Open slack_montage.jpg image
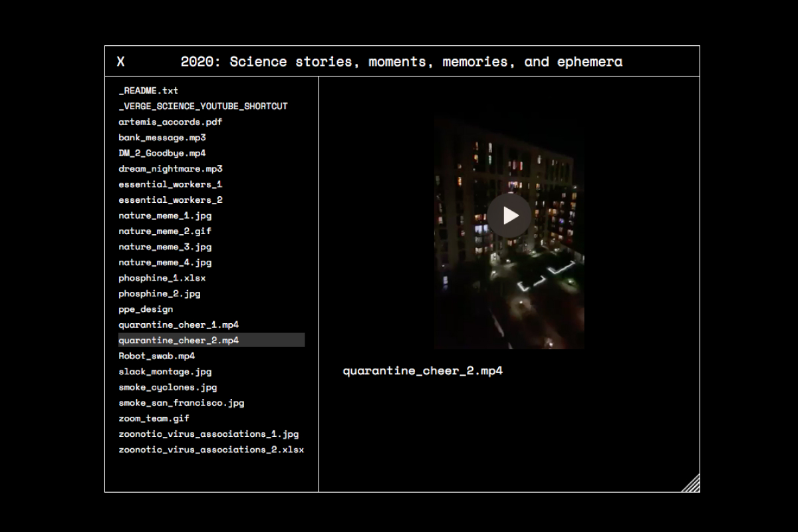 tap(165, 372)
